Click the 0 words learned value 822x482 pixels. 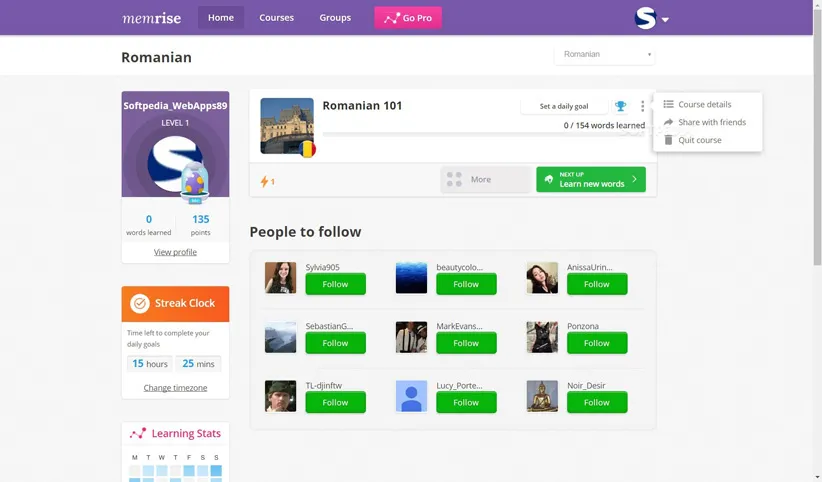pos(149,219)
